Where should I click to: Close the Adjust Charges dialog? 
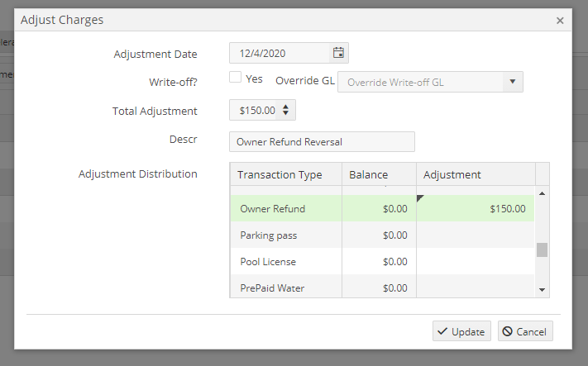pyautogui.click(x=560, y=20)
